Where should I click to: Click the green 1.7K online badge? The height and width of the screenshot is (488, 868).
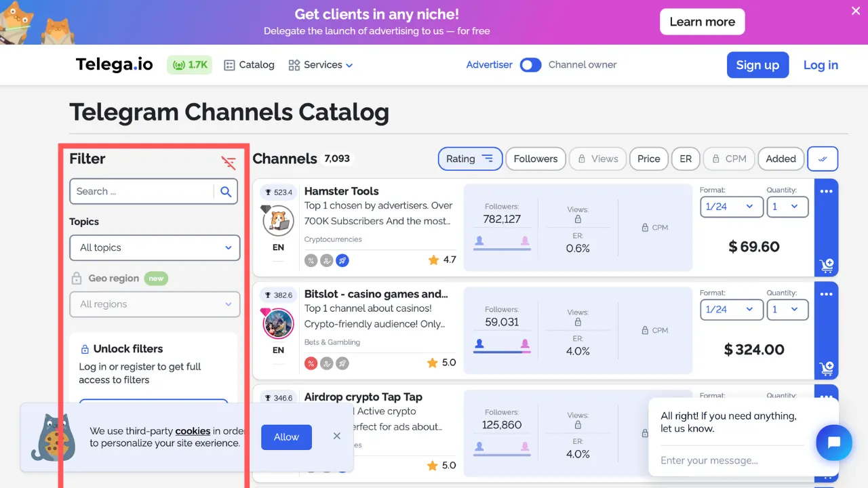click(190, 65)
